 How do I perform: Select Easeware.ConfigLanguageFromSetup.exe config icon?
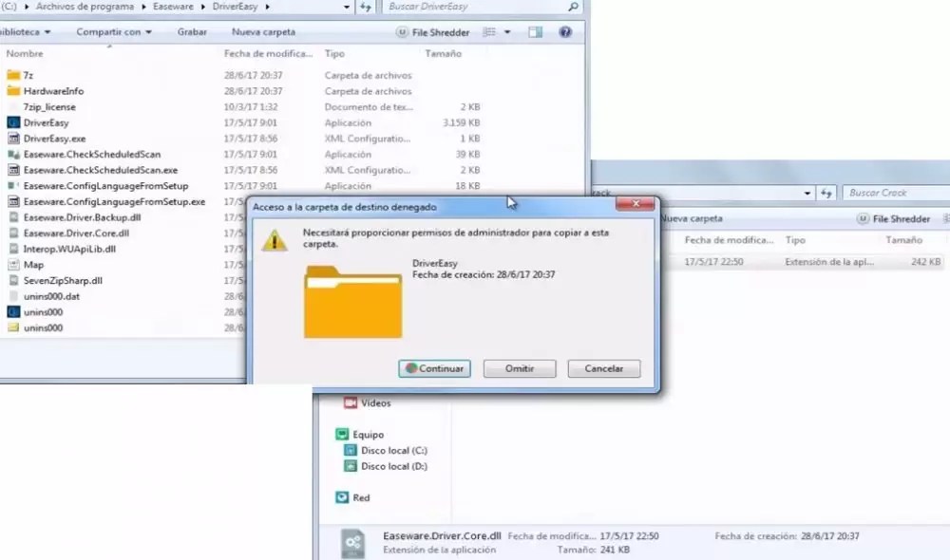[x=13, y=201]
